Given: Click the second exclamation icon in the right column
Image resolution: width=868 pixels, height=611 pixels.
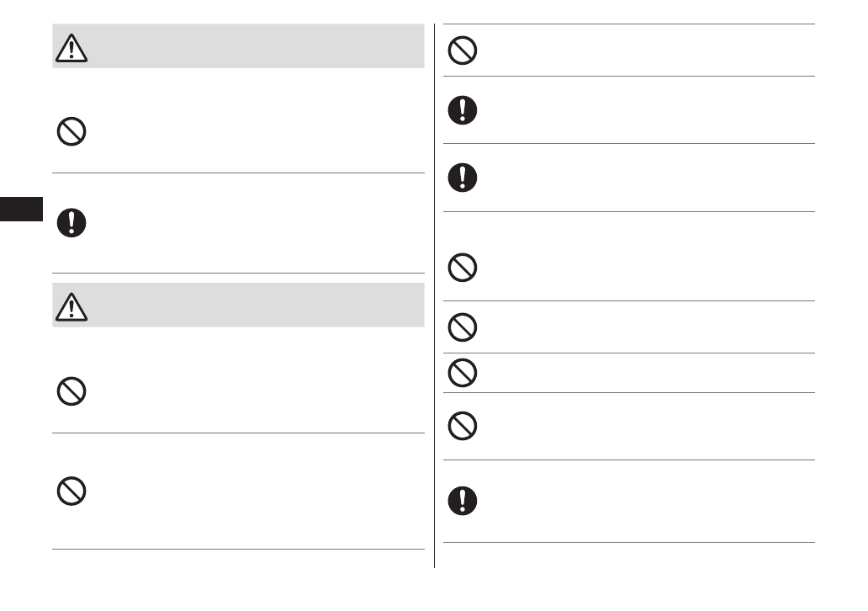Looking at the screenshot, I should pyautogui.click(x=463, y=177).
